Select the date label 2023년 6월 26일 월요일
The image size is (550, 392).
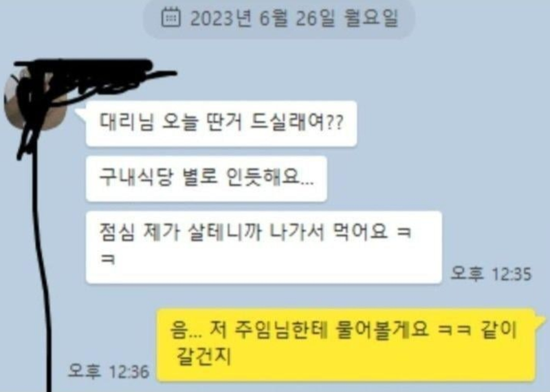(x=294, y=19)
